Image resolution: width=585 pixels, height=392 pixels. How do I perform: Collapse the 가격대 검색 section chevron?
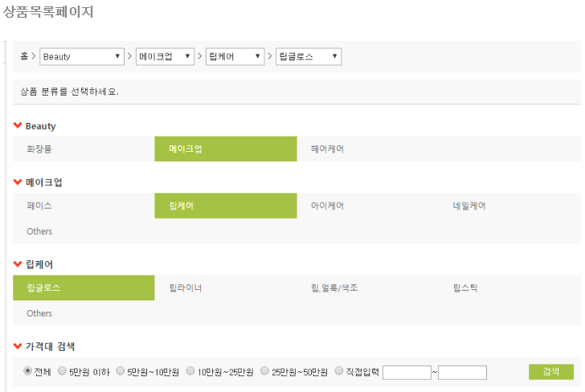[x=18, y=346]
